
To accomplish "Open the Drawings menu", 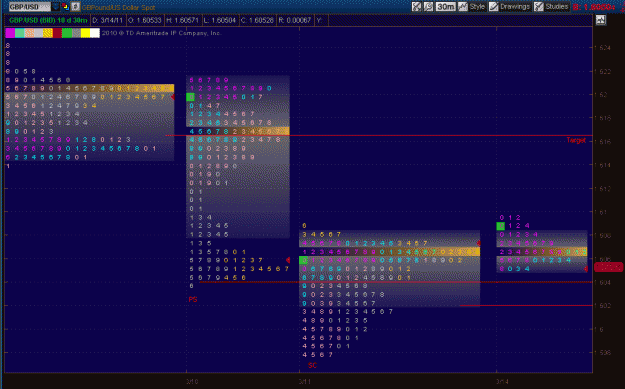I will pyautogui.click(x=510, y=7).
